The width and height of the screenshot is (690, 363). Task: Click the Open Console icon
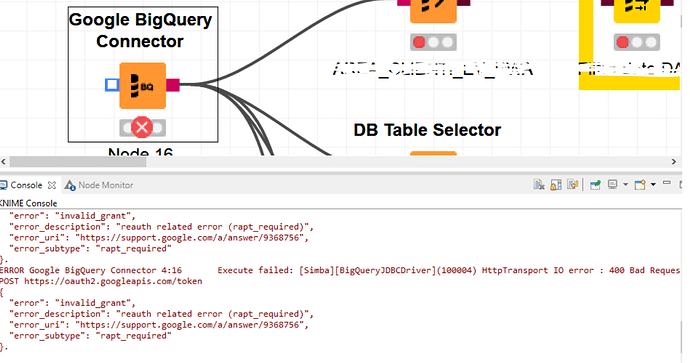640,185
